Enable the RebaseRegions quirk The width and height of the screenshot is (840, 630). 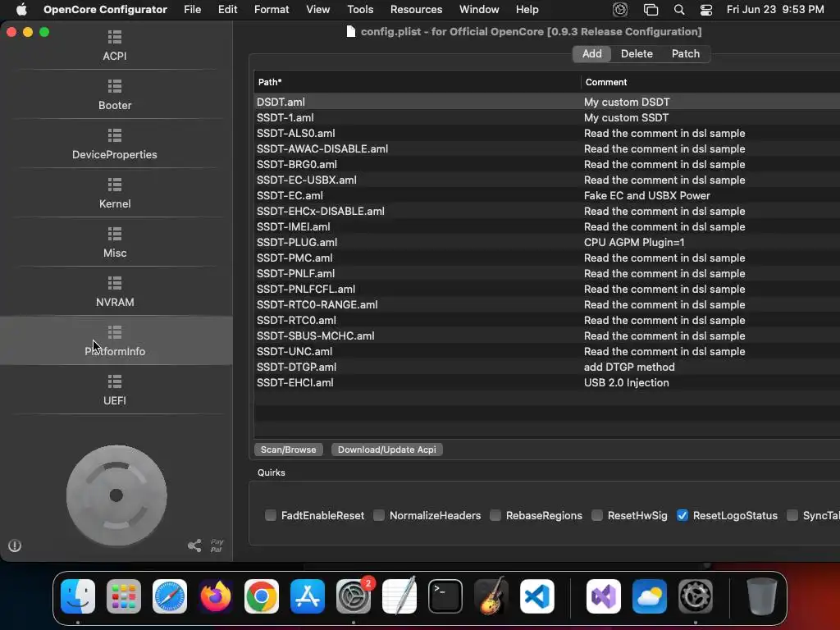495,515
